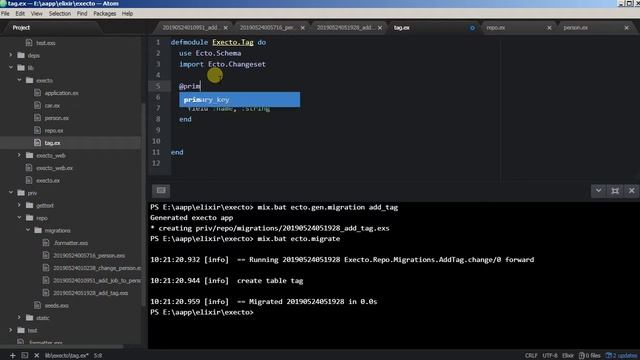This screenshot has width=640, height=360.
Task: Select the Project panel tab
Action: pos(21,28)
